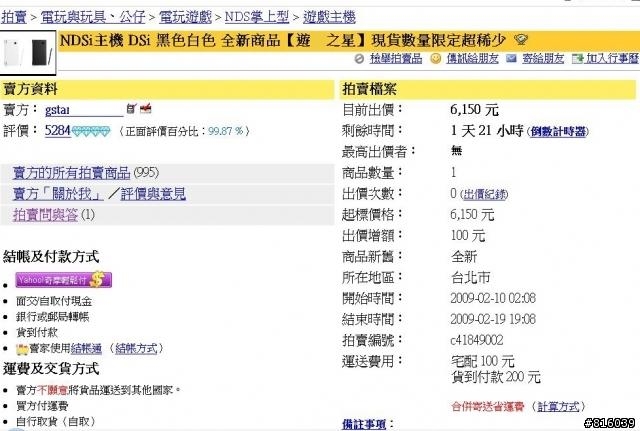Open the 倒數計時器 countdown link

pyautogui.click(x=558, y=132)
